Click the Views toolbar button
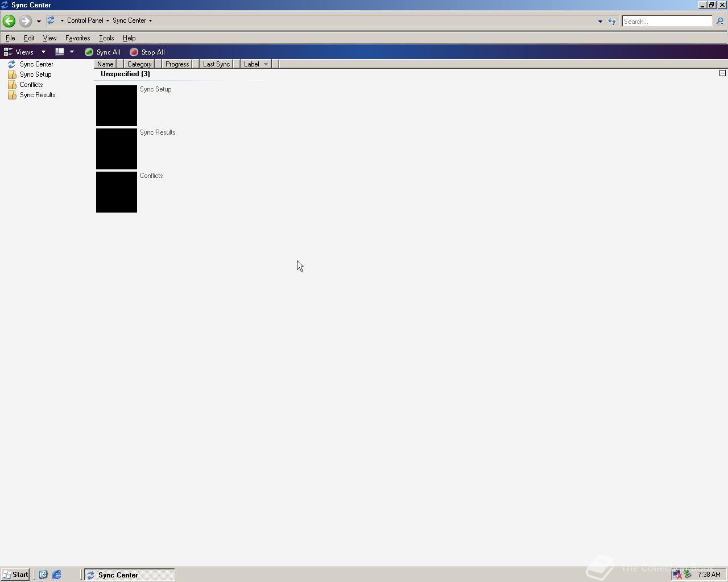728x582 pixels. coord(19,52)
